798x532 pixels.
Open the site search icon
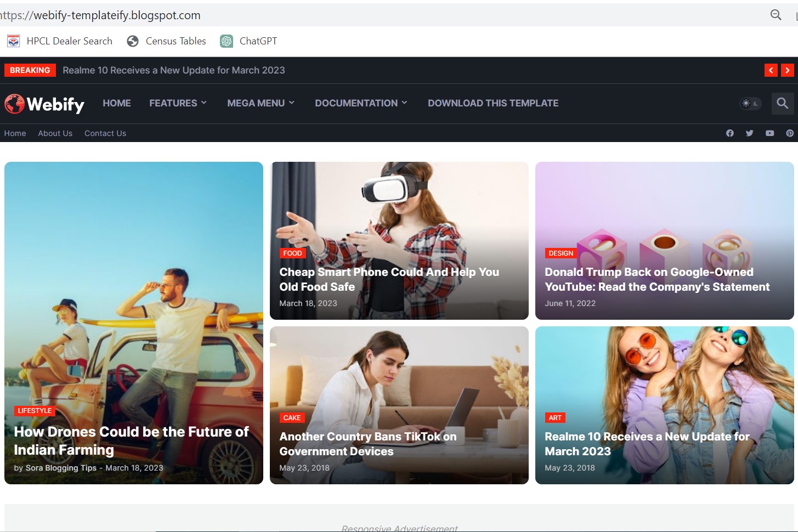coord(783,103)
